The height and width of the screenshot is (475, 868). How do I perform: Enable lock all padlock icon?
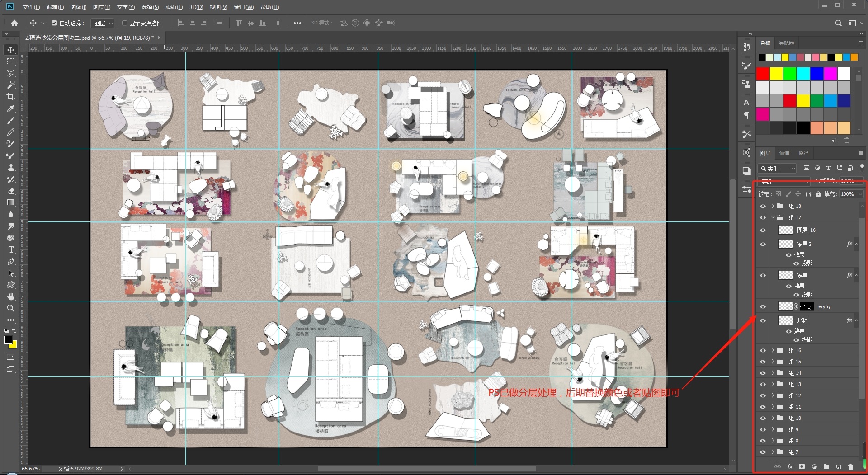818,194
